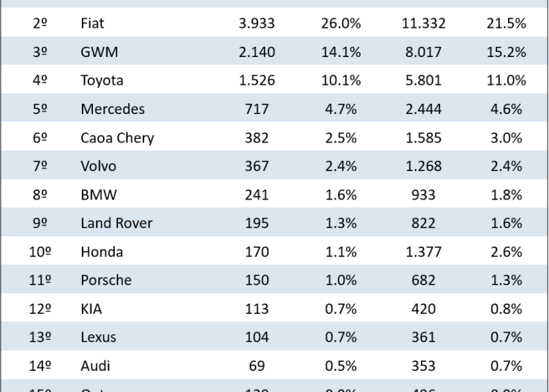This screenshot has width=549, height=392.
Task: Click the Toyota row label
Action: [102, 80]
